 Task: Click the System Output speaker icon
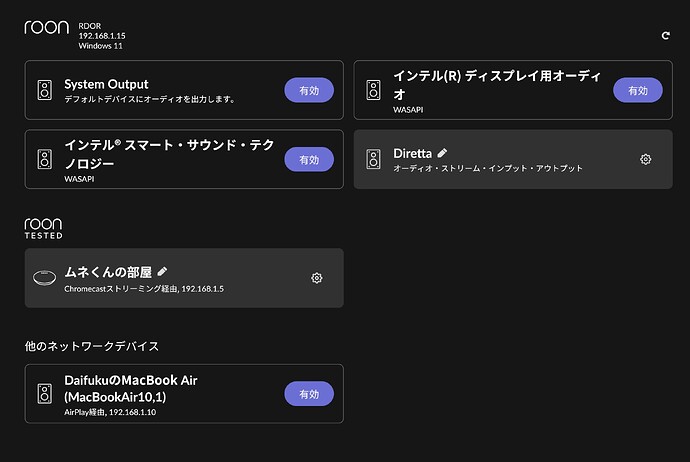coord(44,90)
